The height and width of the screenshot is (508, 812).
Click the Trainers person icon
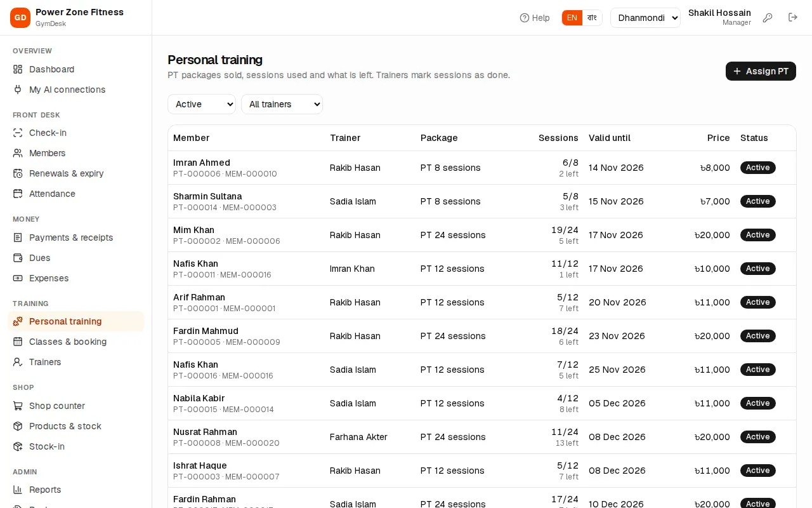pos(18,362)
